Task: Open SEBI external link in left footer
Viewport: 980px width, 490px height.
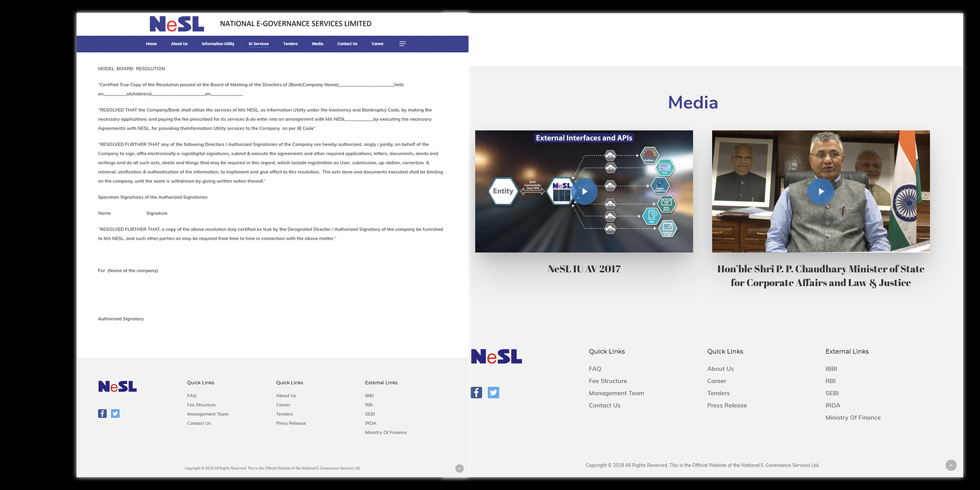Action: (370, 414)
